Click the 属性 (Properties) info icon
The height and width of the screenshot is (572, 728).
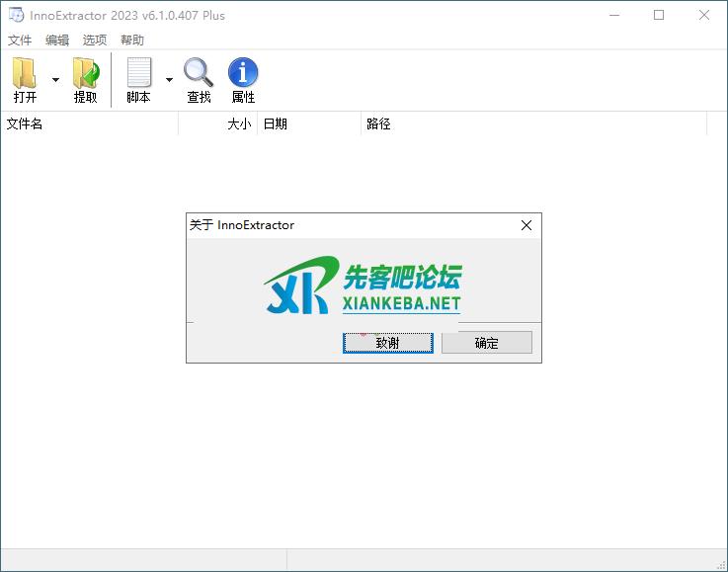point(243,73)
